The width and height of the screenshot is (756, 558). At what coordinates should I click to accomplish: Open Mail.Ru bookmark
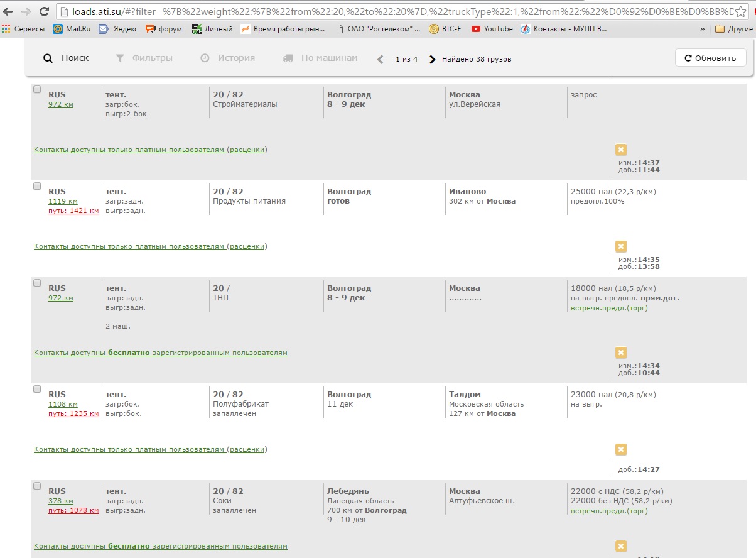click(72, 29)
